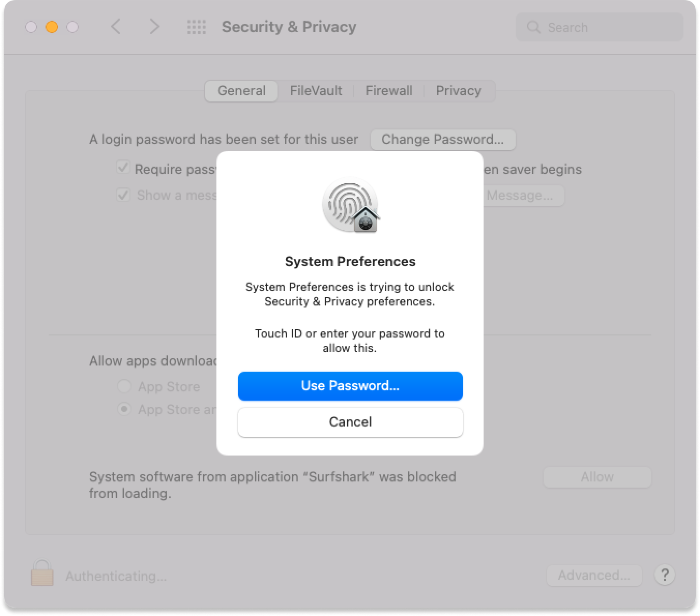Open the help question mark button
The image size is (700, 616).
(x=665, y=575)
